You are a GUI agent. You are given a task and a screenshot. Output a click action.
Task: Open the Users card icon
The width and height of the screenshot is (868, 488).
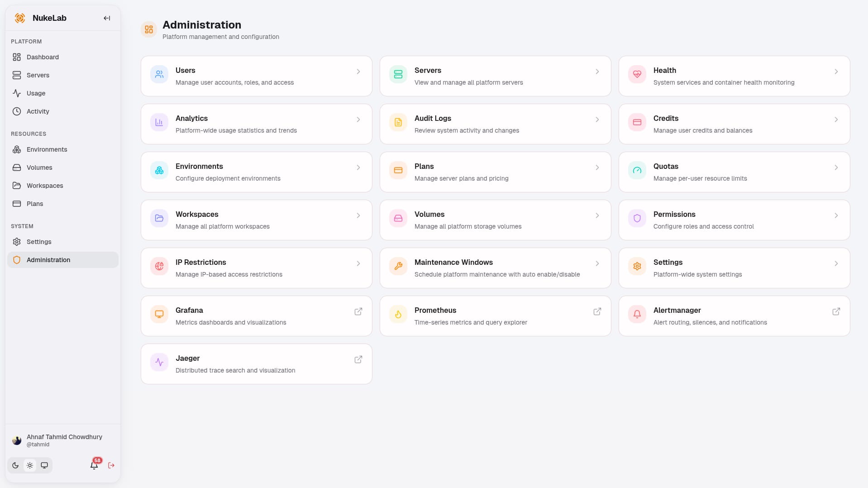tap(159, 74)
